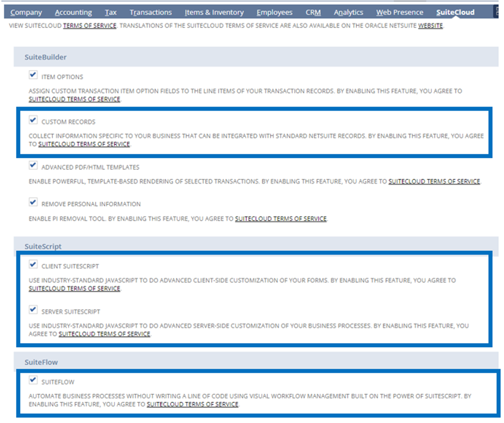
Task: Open Terms of Service link under Item Options
Action: point(75,99)
